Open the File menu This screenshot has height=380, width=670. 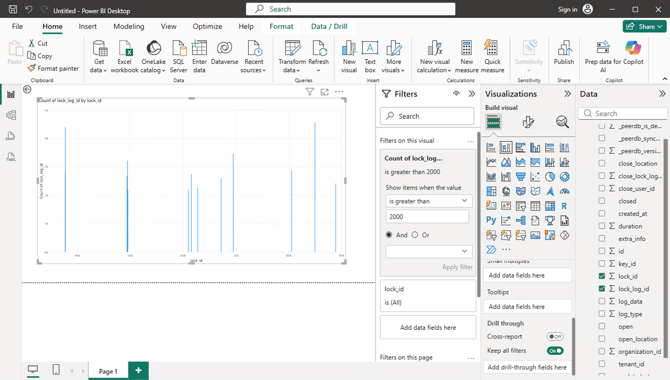tap(17, 27)
